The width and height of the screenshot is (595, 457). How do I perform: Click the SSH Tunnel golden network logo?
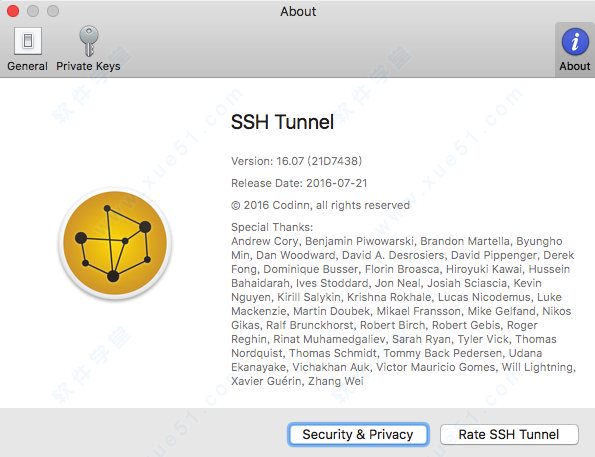115,243
